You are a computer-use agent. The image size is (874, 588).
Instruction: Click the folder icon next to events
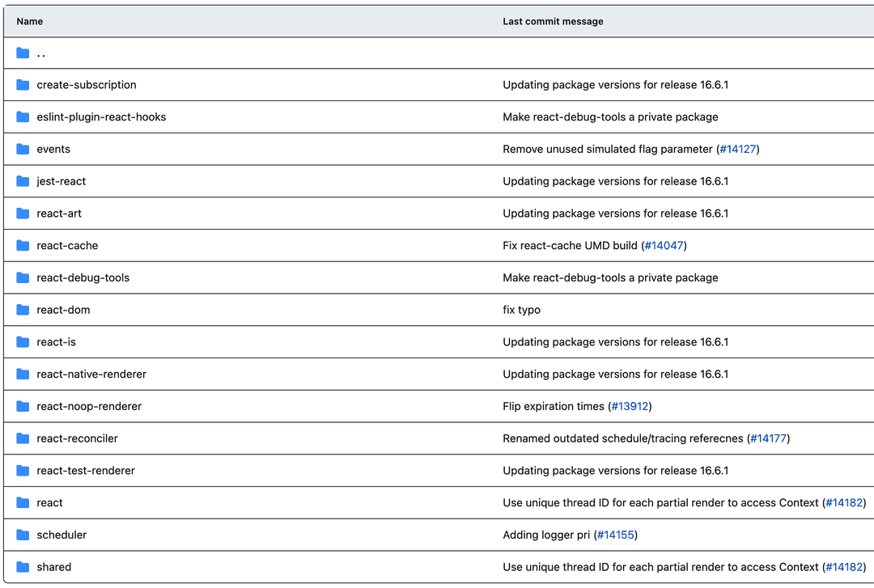pos(23,149)
